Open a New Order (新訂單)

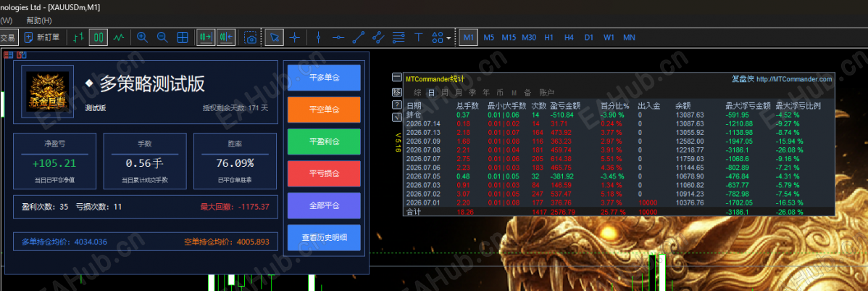pyautogui.click(x=42, y=37)
